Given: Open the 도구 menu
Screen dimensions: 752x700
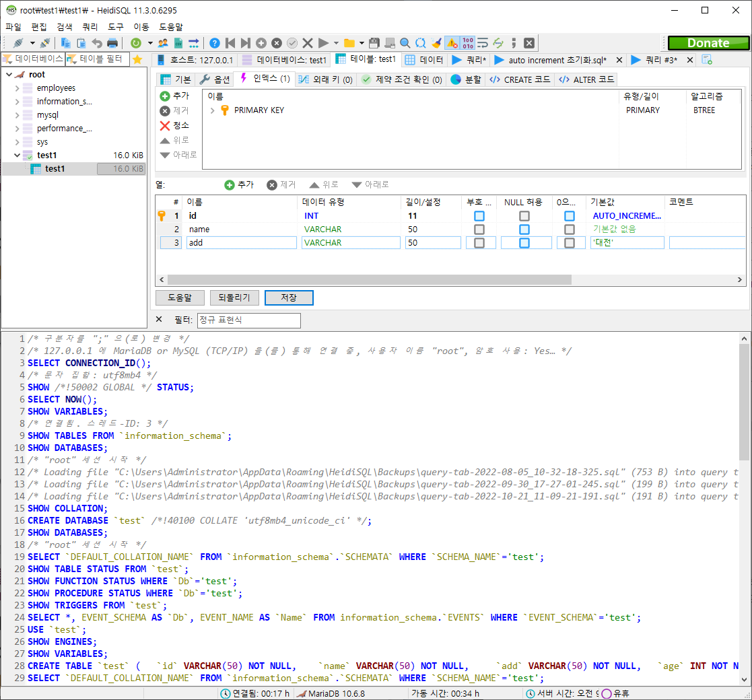Looking at the screenshot, I should point(116,28).
